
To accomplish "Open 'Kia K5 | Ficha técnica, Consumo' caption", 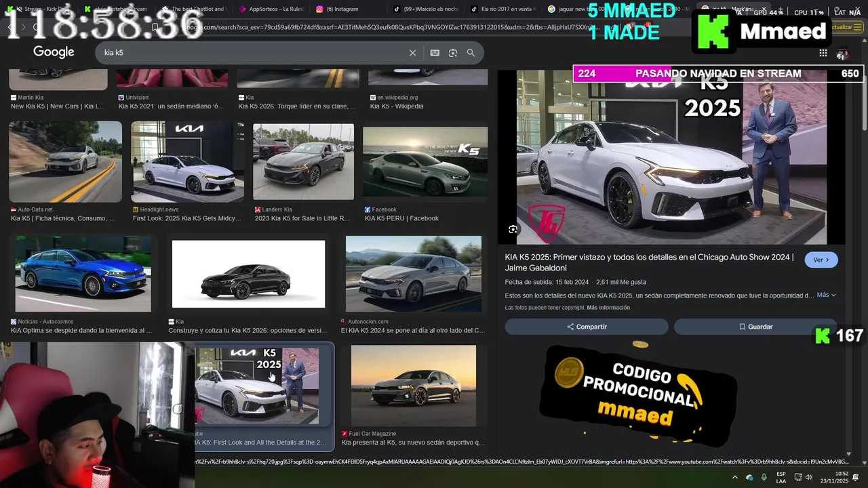I will pos(63,218).
